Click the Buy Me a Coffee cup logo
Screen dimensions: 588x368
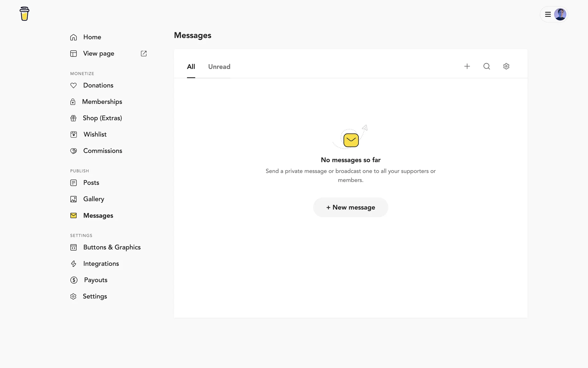coord(24,14)
